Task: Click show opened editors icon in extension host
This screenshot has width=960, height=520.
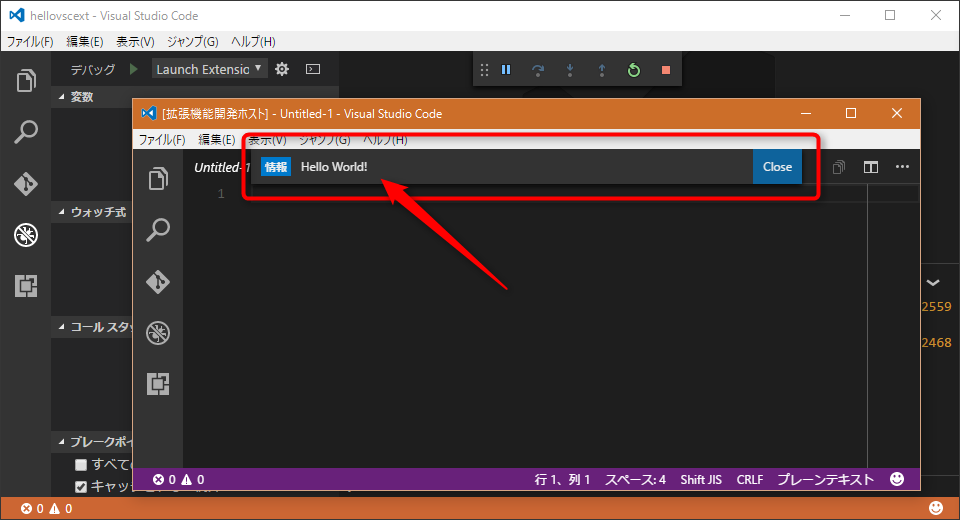Action: point(839,167)
